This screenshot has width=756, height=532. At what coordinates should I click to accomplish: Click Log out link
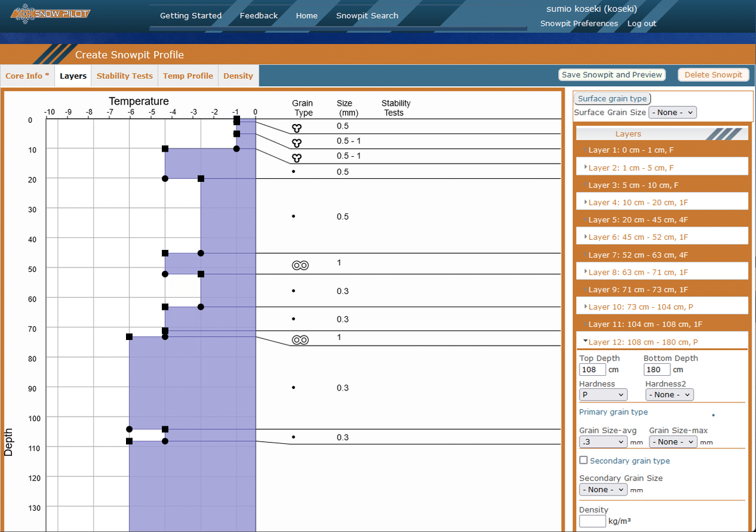coord(642,24)
